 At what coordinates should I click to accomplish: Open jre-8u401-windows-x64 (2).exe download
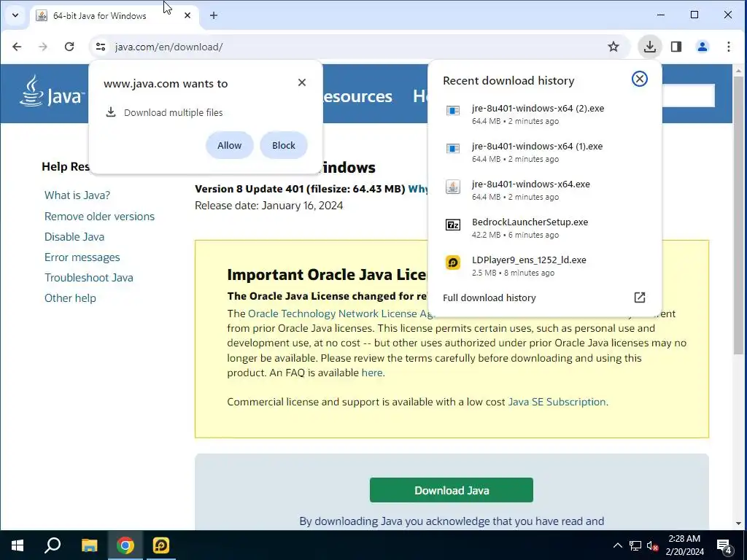[x=544, y=114]
